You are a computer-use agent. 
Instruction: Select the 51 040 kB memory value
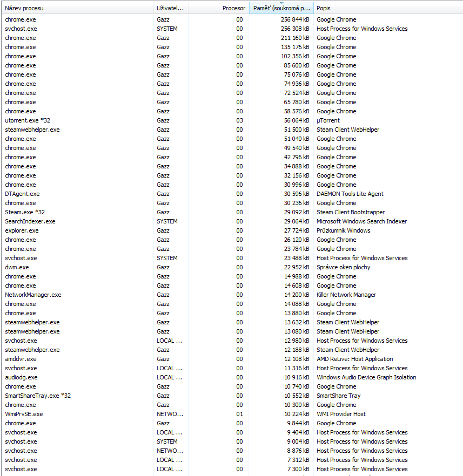[x=297, y=139]
